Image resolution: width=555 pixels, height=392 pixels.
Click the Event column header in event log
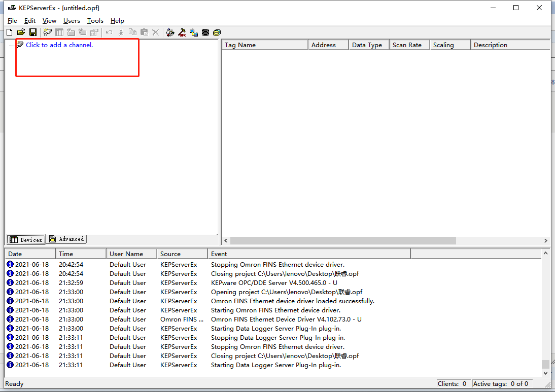coord(309,254)
